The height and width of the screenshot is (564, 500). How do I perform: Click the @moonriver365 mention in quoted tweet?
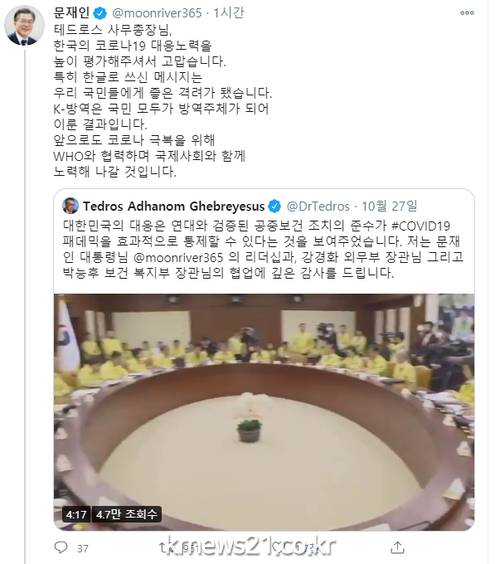click(178, 258)
